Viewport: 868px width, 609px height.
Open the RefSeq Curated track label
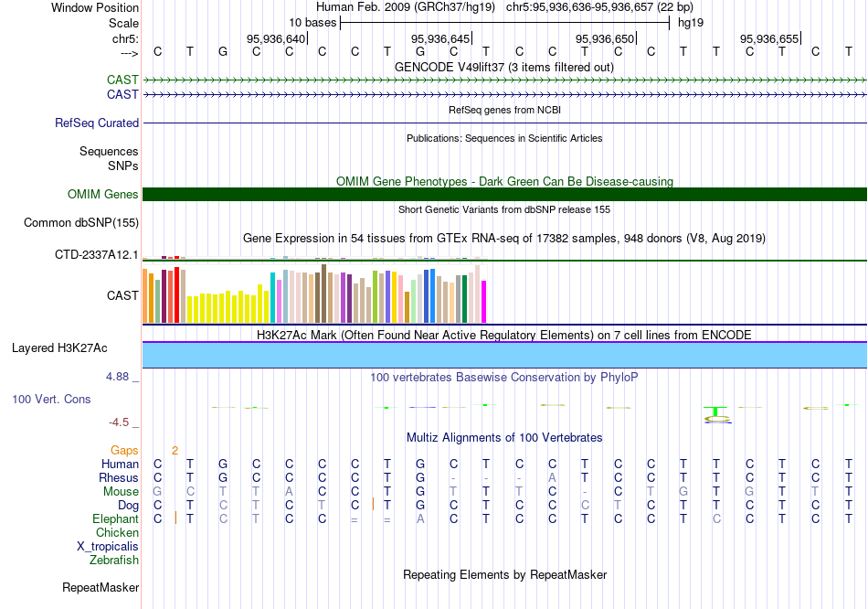point(97,123)
